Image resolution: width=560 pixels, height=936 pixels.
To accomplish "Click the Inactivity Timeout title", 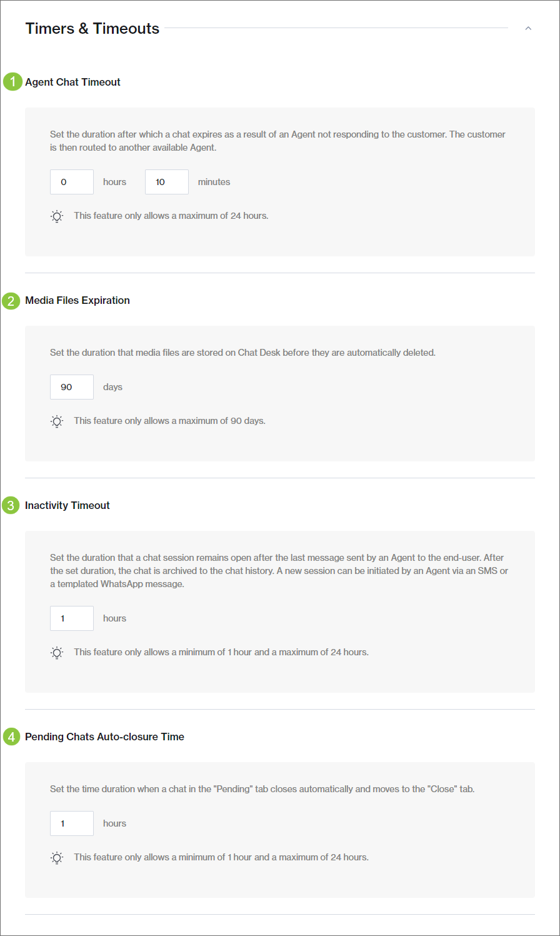I will (x=67, y=505).
